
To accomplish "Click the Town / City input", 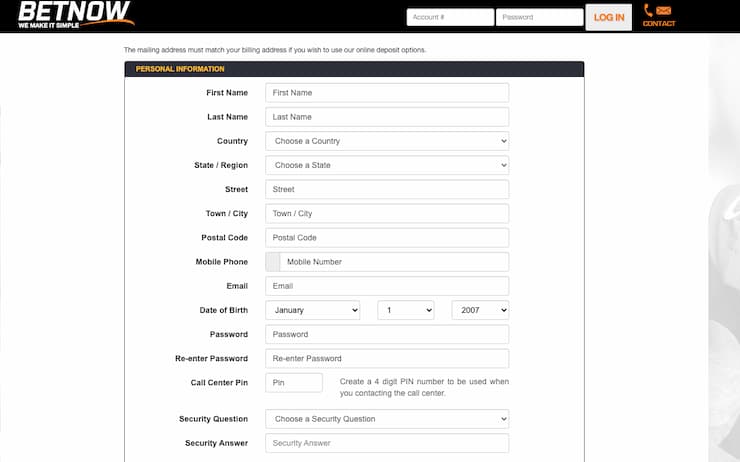I will tap(387, 213).
